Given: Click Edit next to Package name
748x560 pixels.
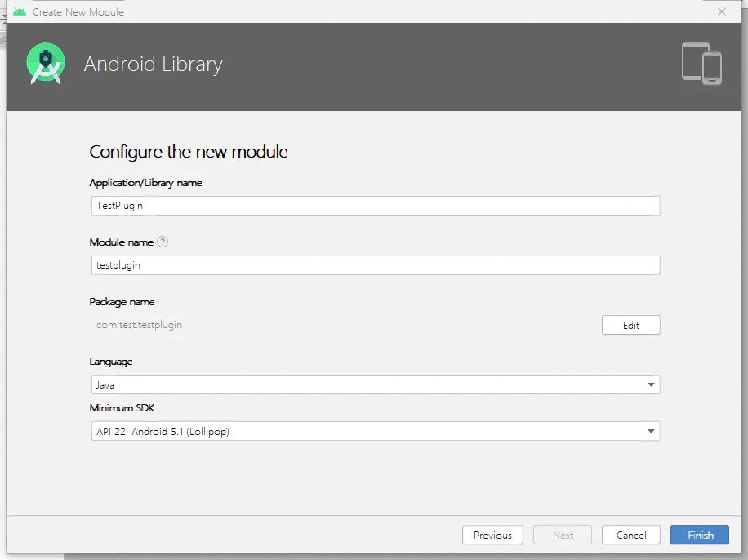Looking at the screenshot, I should tap(630, 324).
